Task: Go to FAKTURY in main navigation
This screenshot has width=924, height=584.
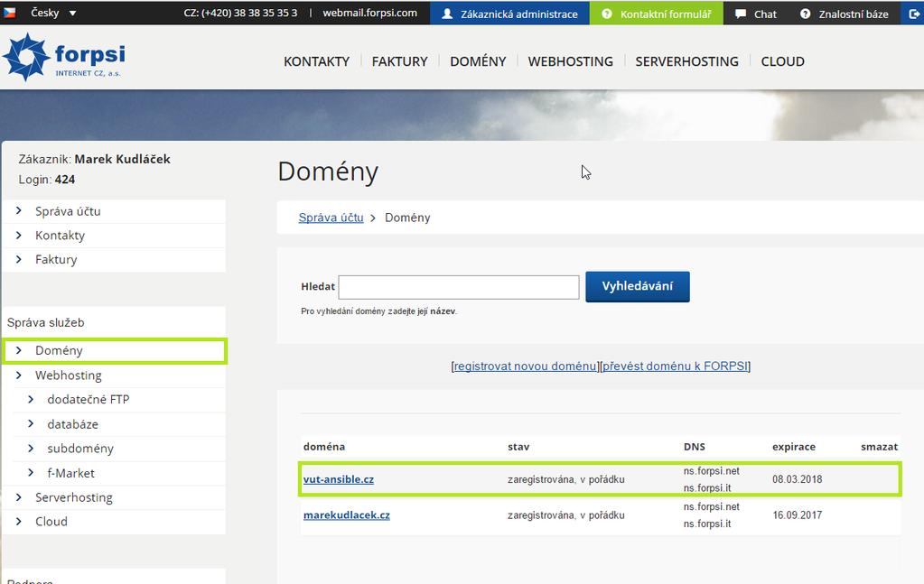Action: (x=399, y=61)
